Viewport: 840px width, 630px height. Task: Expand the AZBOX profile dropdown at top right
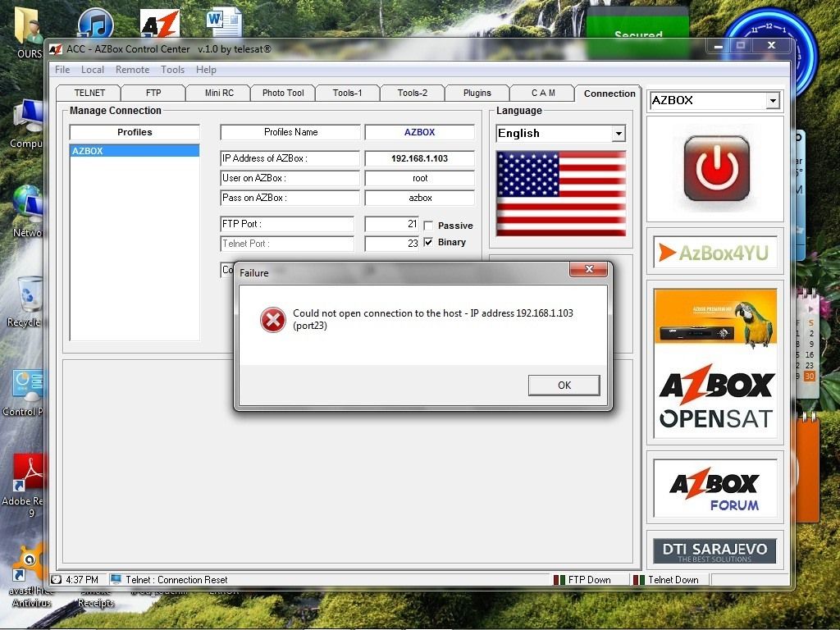[x=772, y=101]
